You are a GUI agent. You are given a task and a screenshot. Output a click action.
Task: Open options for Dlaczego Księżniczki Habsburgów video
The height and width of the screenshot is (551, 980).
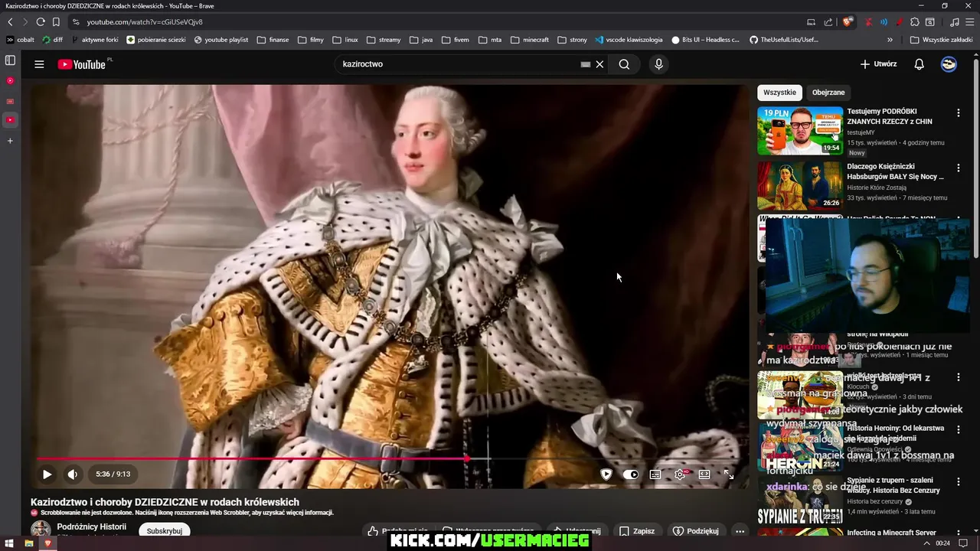[958, 168]
